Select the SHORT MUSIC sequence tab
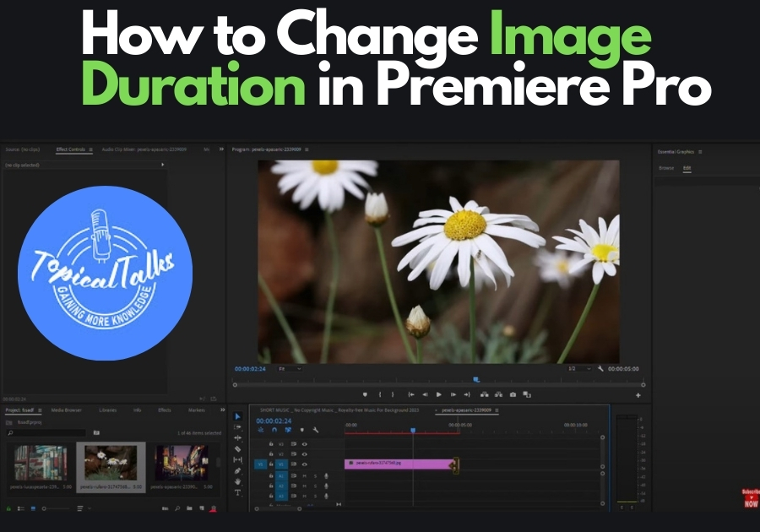The image size is (760, 532). pyautogui.click(x=339, y=410)
